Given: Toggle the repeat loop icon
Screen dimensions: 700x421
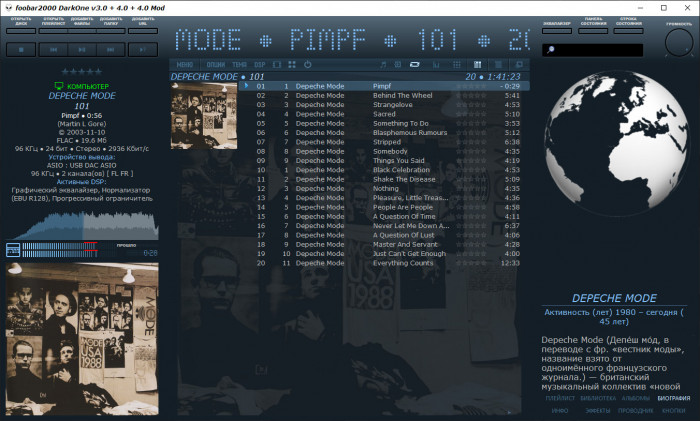Looking at the screenshot, I should pyautogui.click(x=415, y=65).
